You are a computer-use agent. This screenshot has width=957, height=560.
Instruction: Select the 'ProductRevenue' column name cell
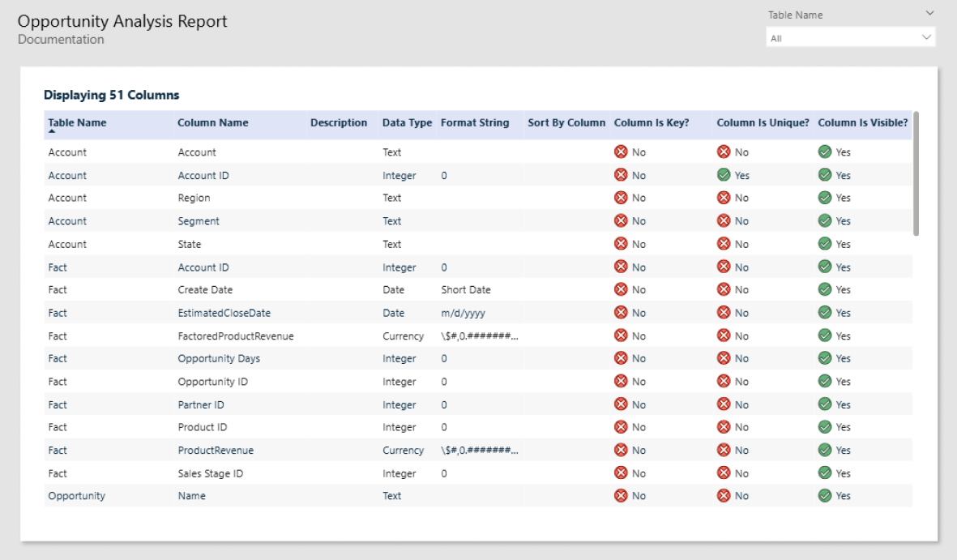coord(216,450)
